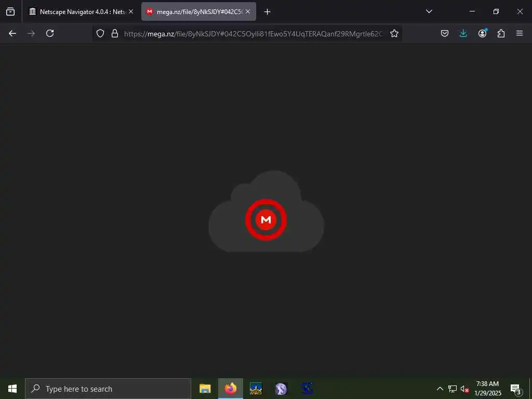Open the Windows Start menu

[x=12, y=389]
